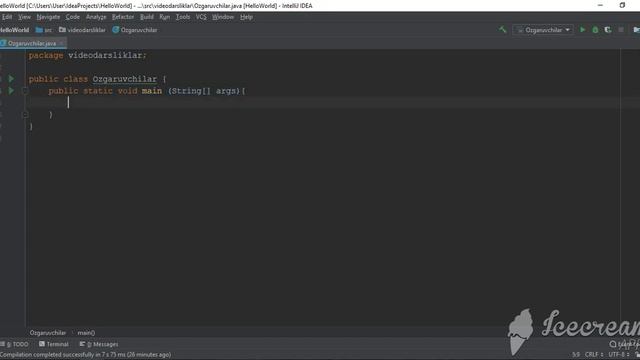Open the Build menu
The height and width of the screenshot is (360, 640).
147,17
